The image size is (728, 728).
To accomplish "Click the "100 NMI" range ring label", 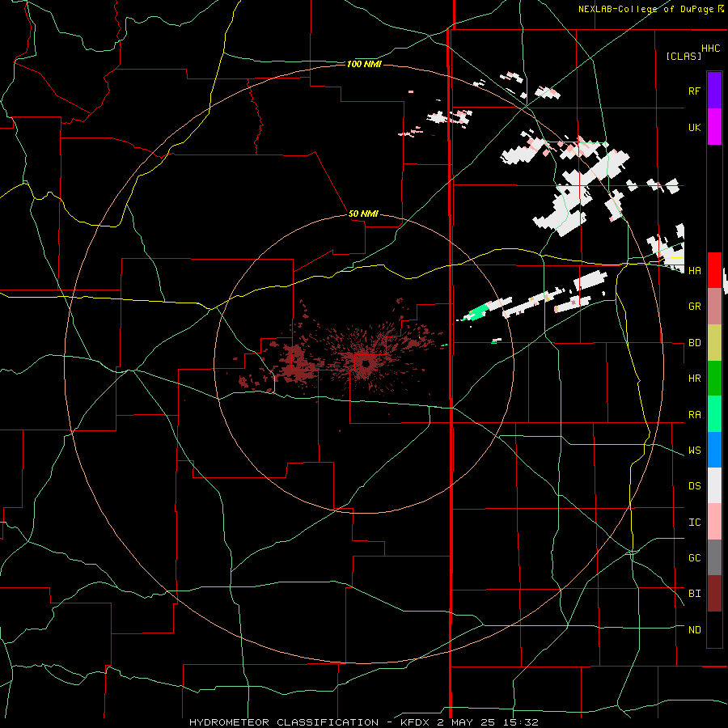I will [x=364, y=64].
